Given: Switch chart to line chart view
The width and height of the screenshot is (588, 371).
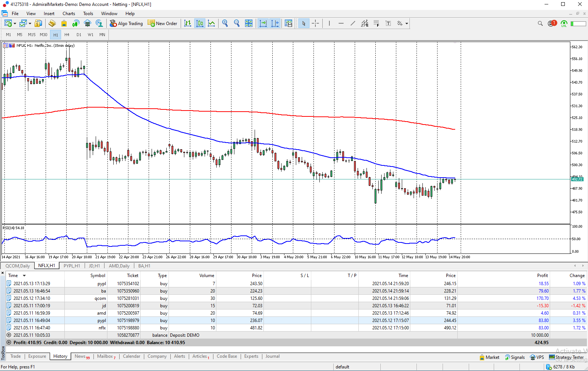Looking at the screenshot, I should coord(212,23).
